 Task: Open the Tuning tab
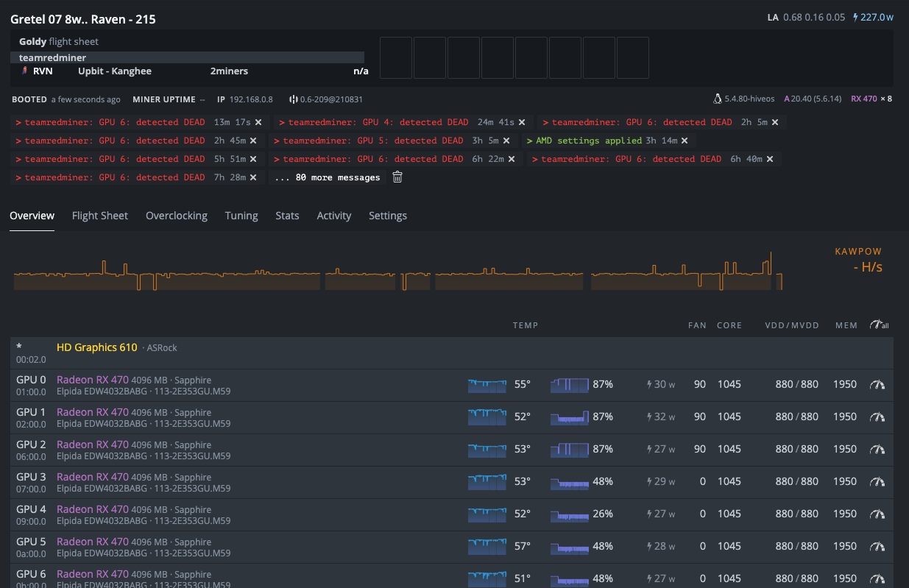click(x=241, y=216)
